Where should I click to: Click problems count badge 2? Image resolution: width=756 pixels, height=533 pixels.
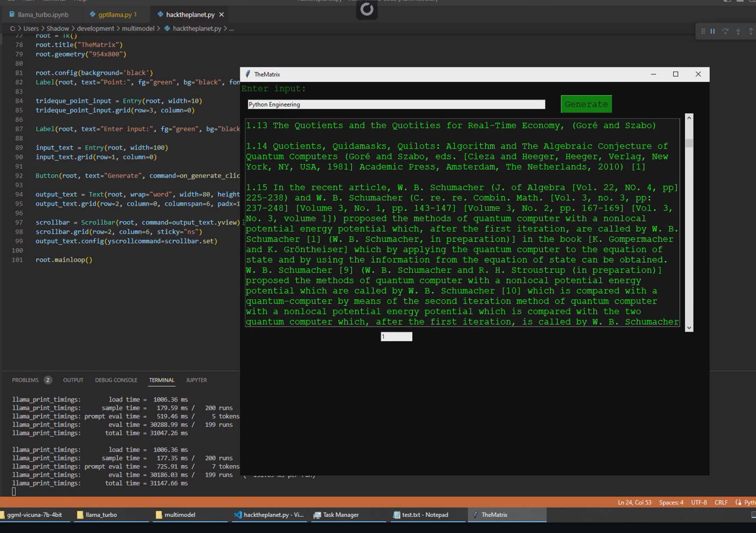pyautogui.click(x=48, y=380)
